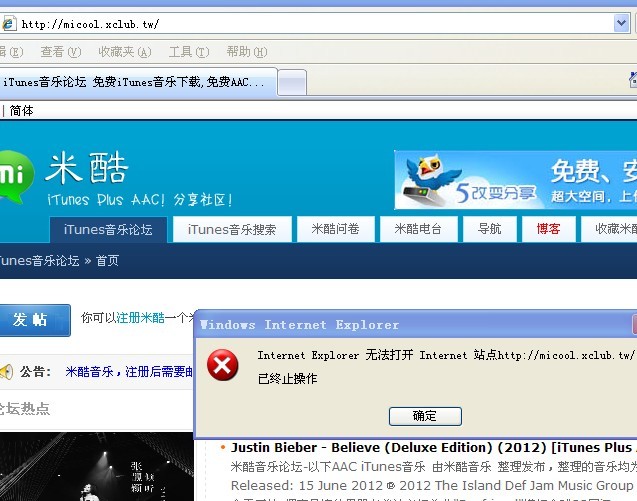Screen dimensions: 637x501
Task: Click the blue bird banner ad
Action: (x=516, y=180)
